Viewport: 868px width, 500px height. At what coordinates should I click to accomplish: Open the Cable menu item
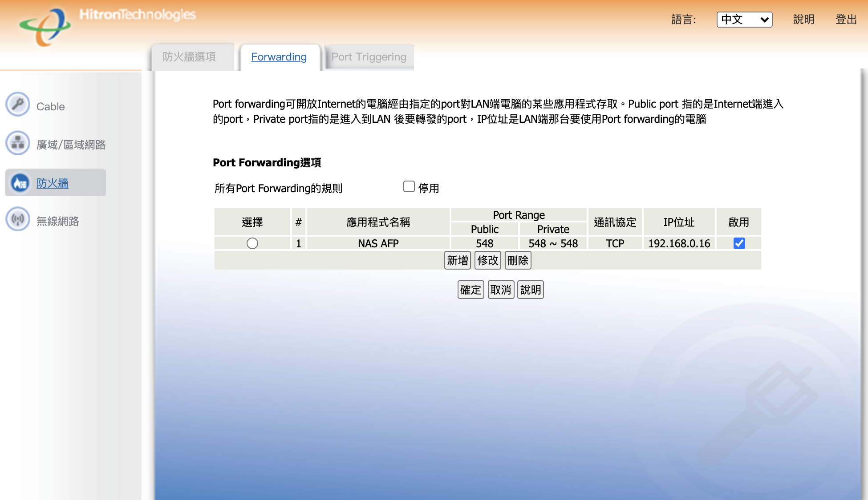coord(51,107)
